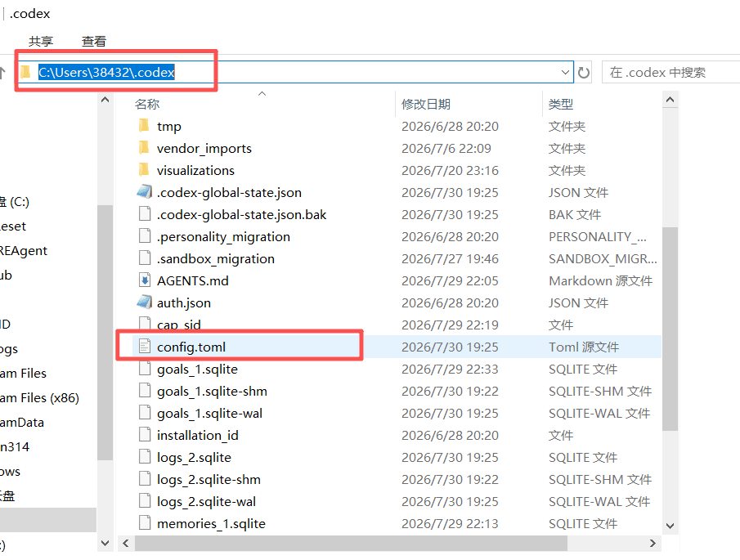Sort files by the 类型 column header
Viewport: 740px width, 560px height.
(561, 105)
